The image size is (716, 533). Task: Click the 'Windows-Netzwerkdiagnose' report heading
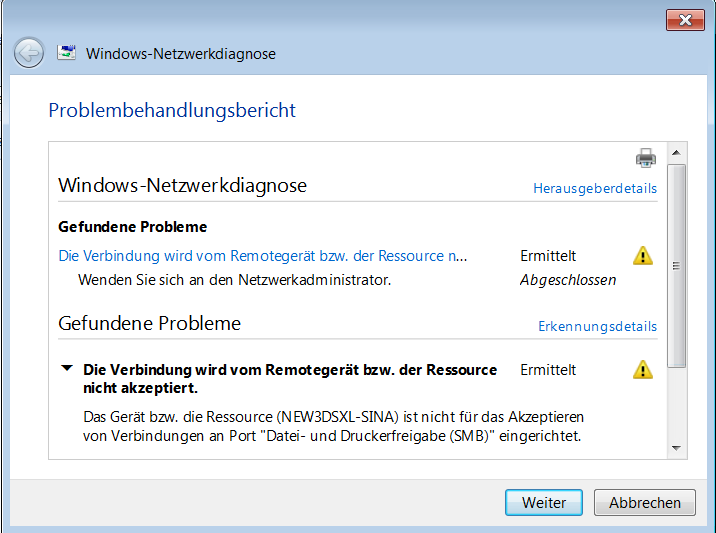(x=182, y=185)
